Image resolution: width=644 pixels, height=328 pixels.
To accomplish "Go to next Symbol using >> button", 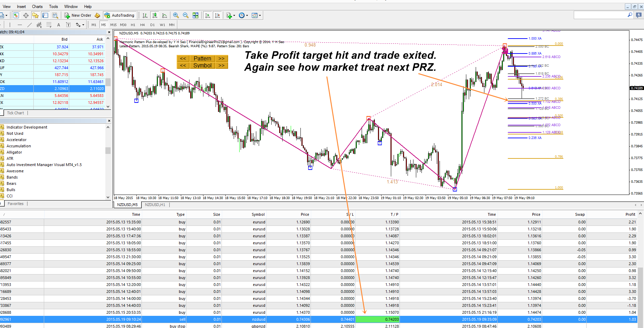I will (x=222, y=65).
